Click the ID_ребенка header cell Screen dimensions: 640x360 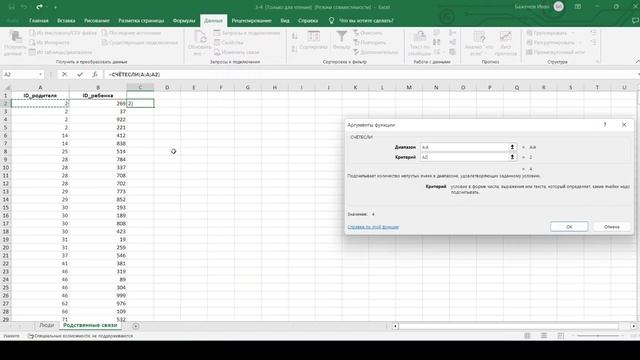[98, 96]
